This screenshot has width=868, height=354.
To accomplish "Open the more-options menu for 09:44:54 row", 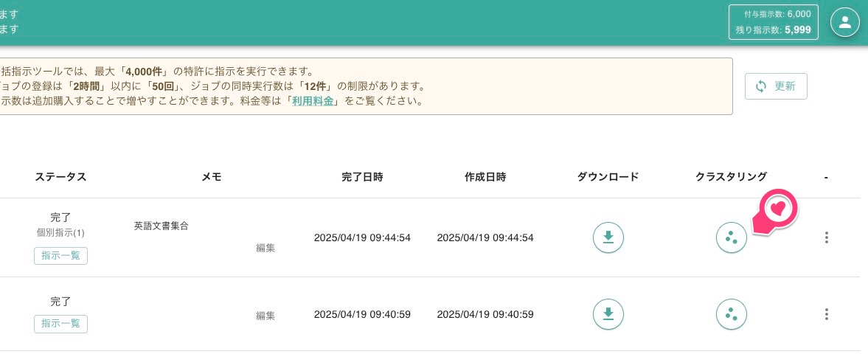I will pyautogui.click(x=826, y=237).
